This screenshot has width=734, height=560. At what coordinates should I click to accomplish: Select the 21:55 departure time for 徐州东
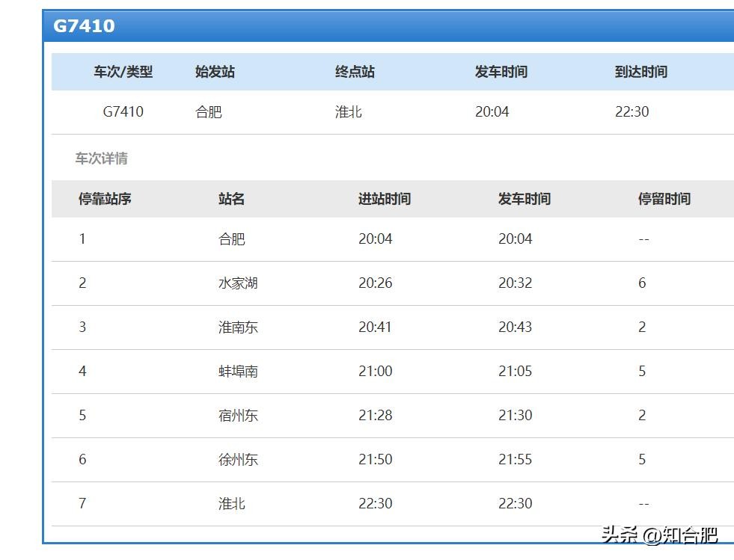coord(515,460)
